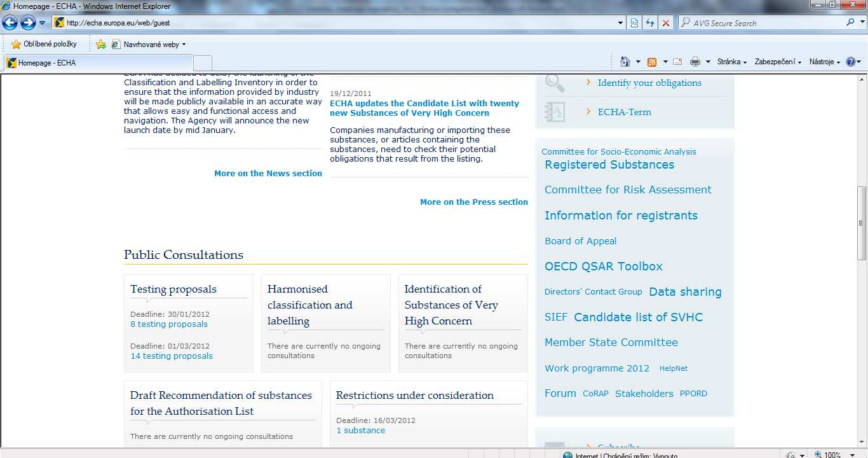868x458 pixels.
Task: Open Restrictions under consideration heading
Action: (415, 395)
